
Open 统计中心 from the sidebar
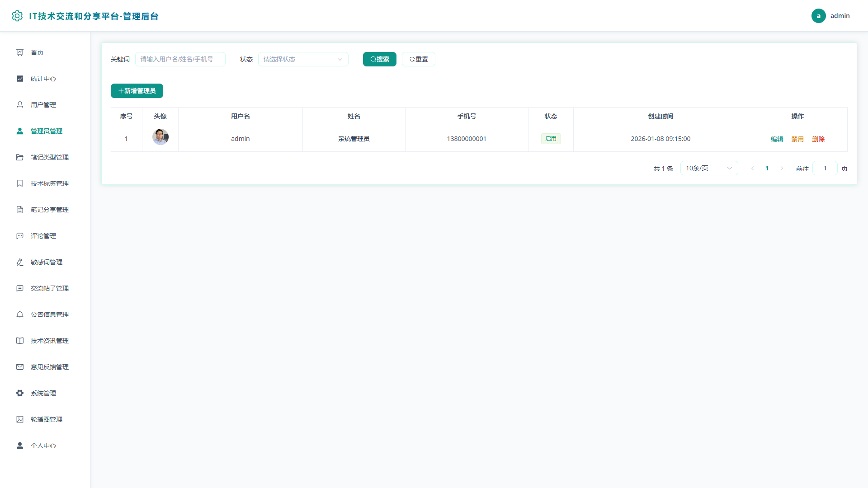pyautogui.click(x=45, y=79)
